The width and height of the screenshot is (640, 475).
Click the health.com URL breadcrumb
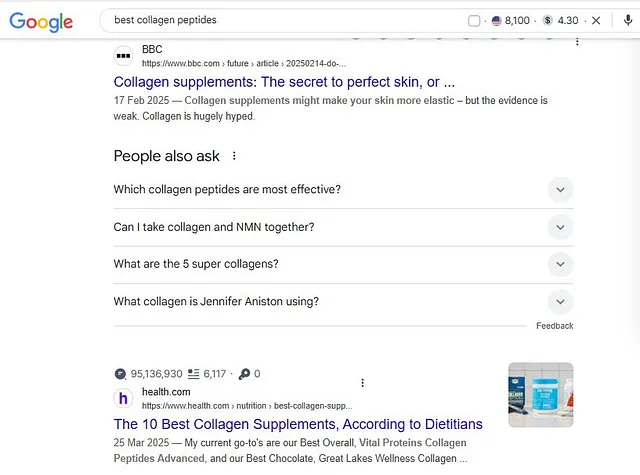pos(247,406)
